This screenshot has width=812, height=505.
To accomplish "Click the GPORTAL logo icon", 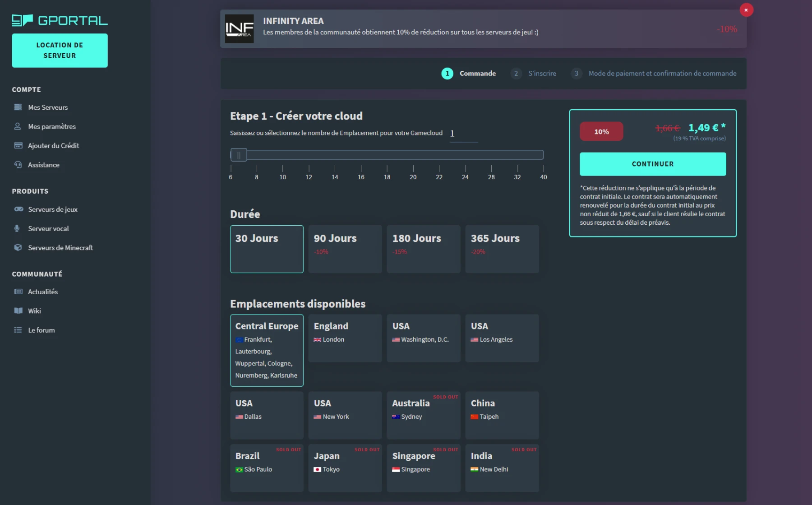I will (x=22, y=20).
